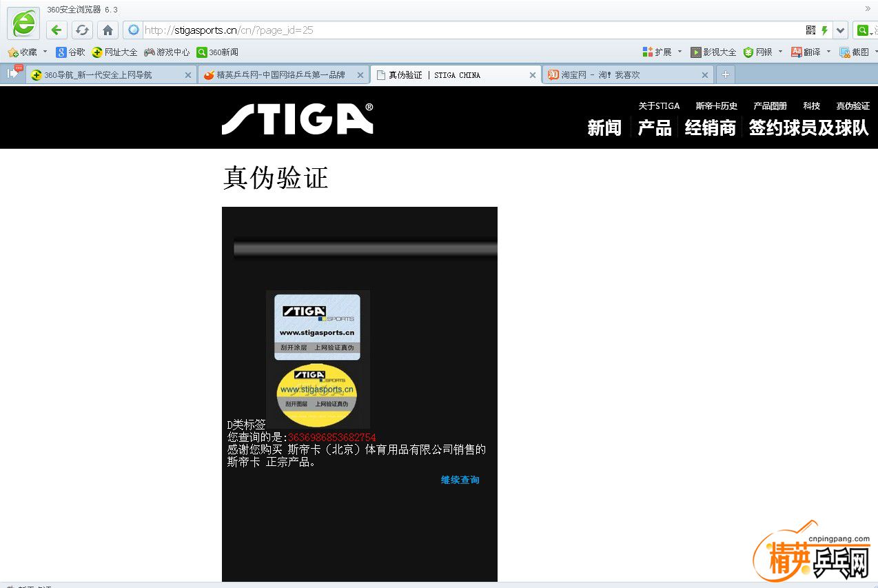Open the 网银 online banking button

click(757, 52)
